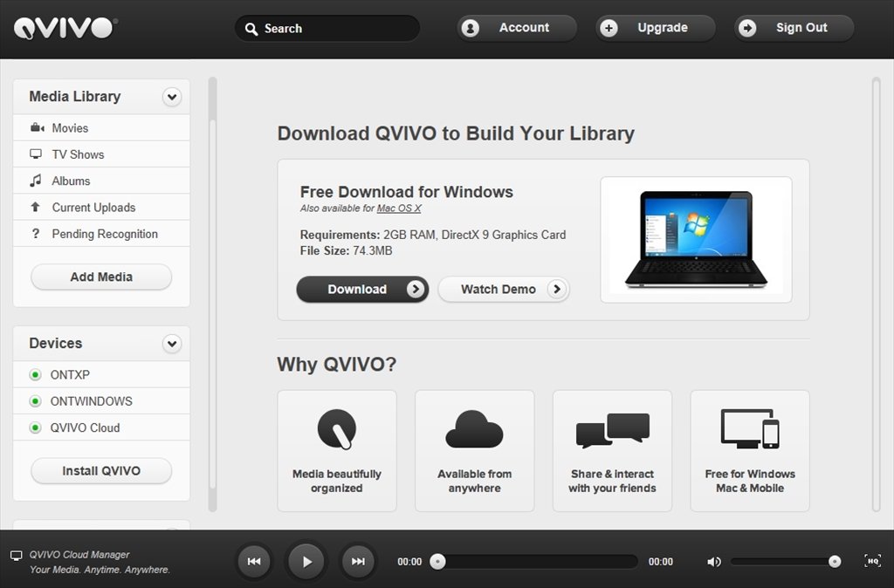Image resolution: width=894 pixels, height=588 pixels.
Task: Click the Account person icon
Action: click(x=471, y=28)
